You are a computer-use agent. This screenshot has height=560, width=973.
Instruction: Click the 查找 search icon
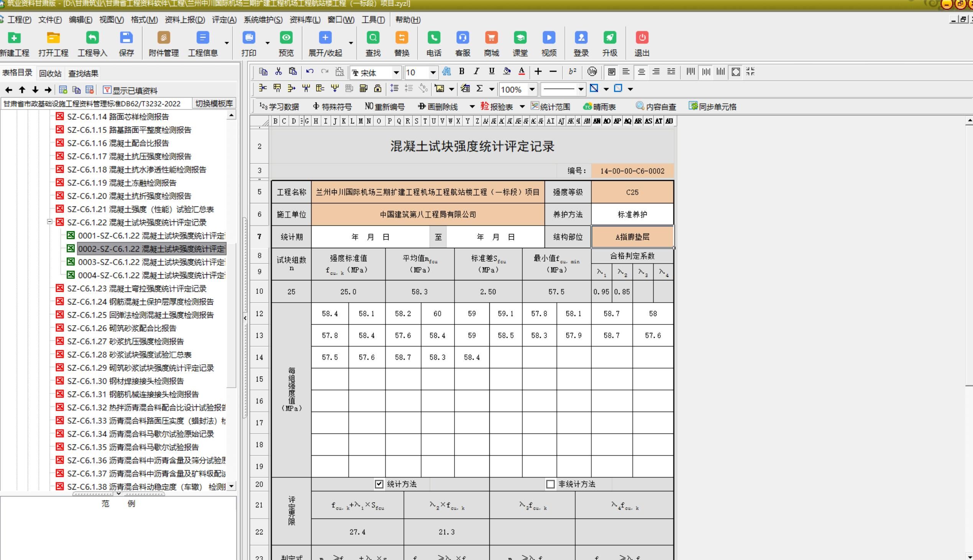[x=373, y=38]
